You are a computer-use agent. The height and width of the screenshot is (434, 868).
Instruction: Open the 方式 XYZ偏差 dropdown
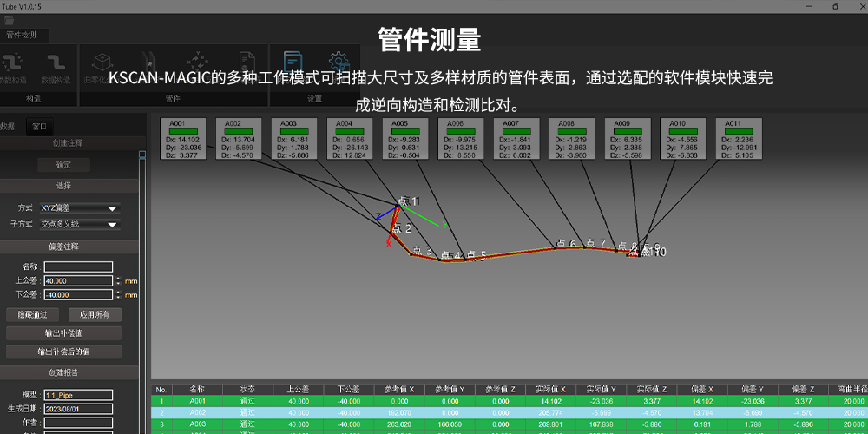[x=81, y=208]
